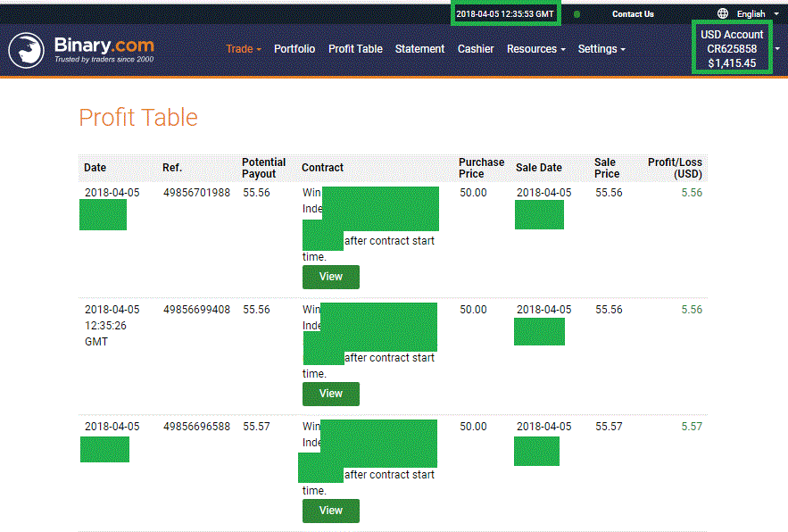Select reference number 49856699408

click(x=196, y=309)
